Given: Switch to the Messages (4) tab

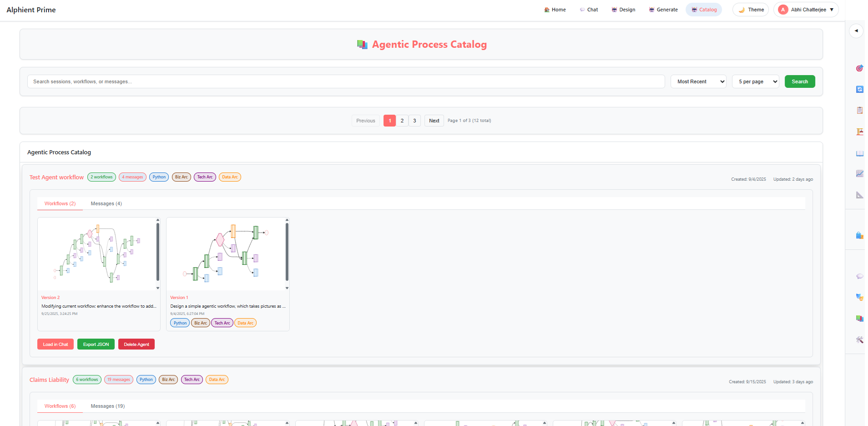Looking at the screenshot, I should [106, 203].
